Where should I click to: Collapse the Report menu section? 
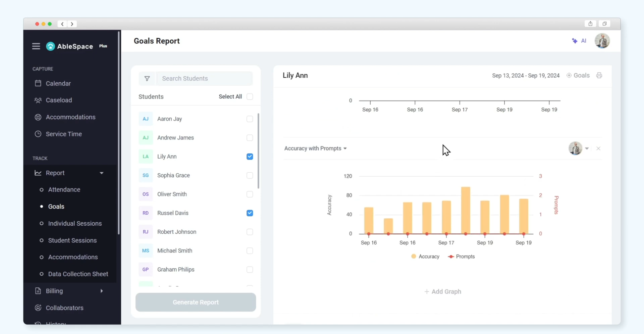point(102,173)
